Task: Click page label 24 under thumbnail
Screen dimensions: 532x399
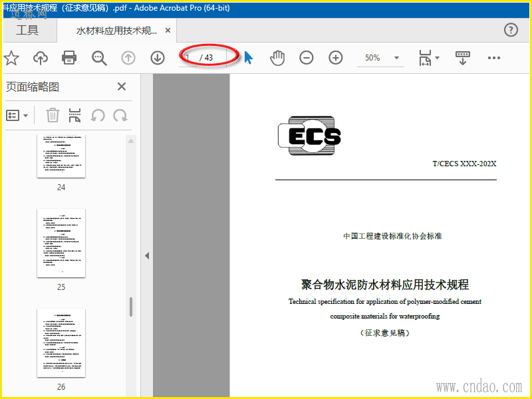Action: [x=61, y=188]
